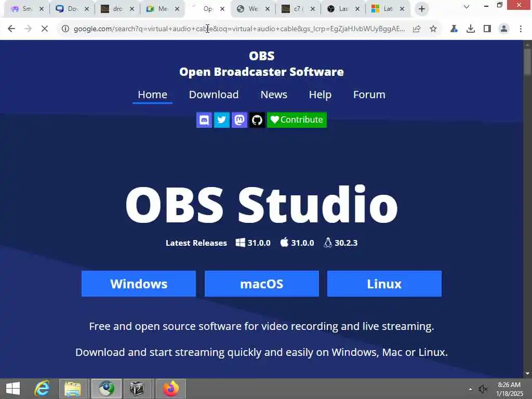Close the 'Lat' tab

[402, 9]
